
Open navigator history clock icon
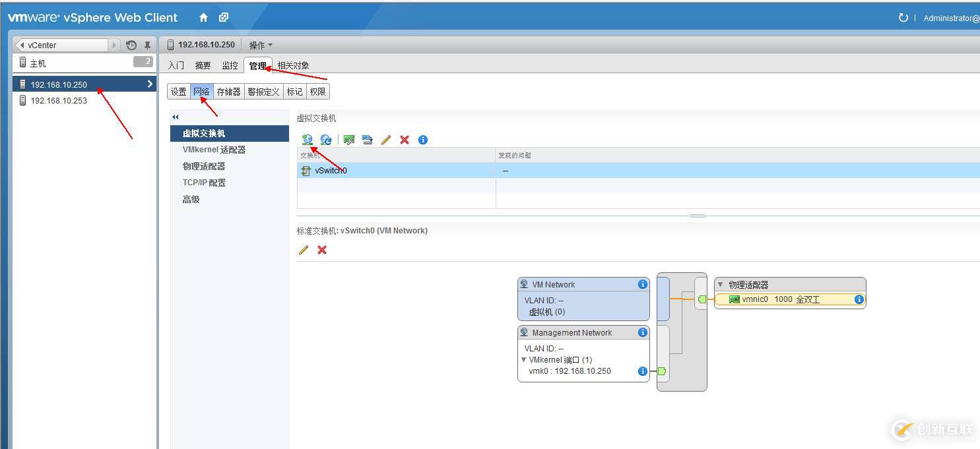(131, 45)
